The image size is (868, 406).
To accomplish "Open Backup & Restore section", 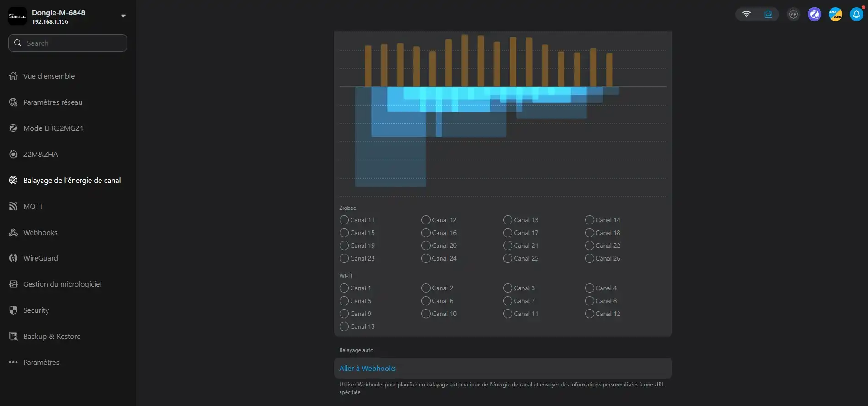I will pos(52,336).
